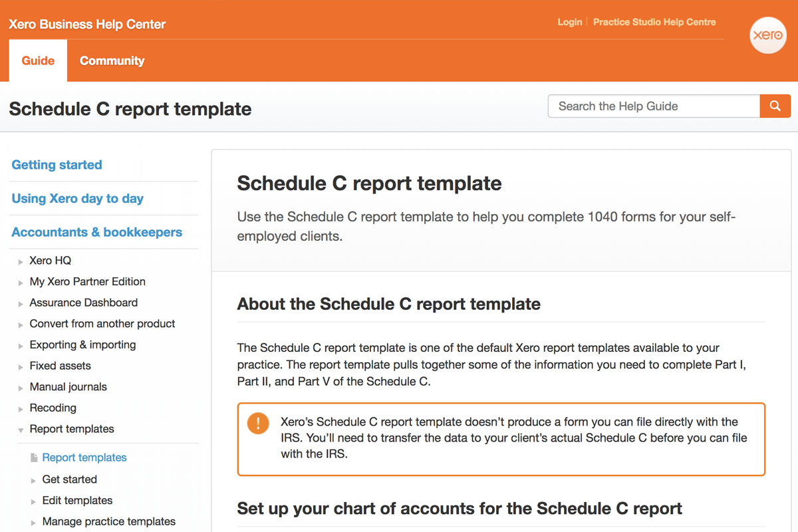Viewport: 798px width, 532px height.
Task: Expand the Edit templates arrow
Action: pyautogui.click(x=34, y=501)
